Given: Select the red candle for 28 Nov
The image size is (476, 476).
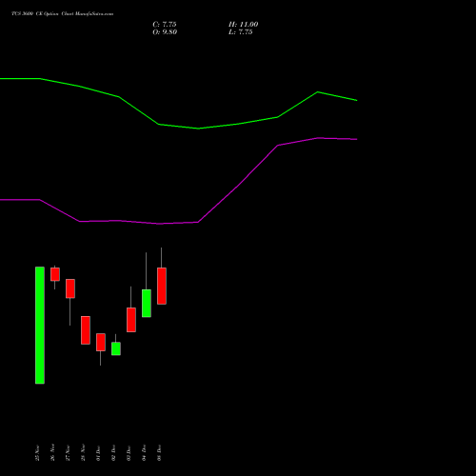Looking at the screenshot, I should pyautogui.click(x=86, y=330).
